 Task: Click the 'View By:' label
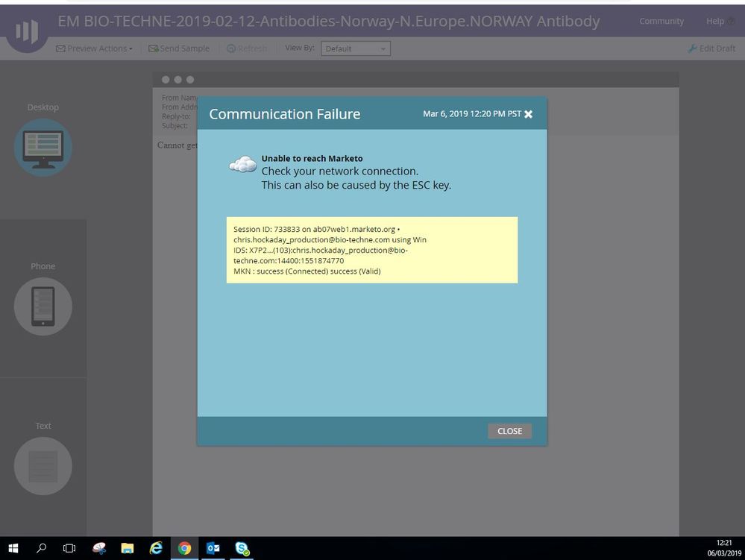coord(300,48)
